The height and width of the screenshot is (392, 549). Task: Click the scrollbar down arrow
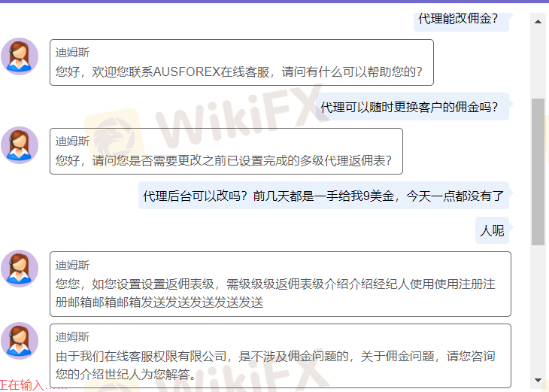[538, 380]
